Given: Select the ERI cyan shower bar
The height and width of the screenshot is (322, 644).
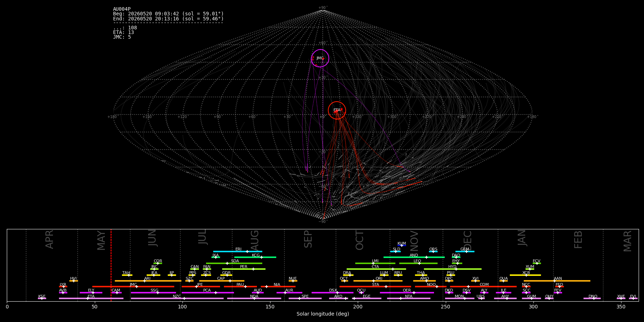Looking at the screenshot, I should tap(238, 252).
